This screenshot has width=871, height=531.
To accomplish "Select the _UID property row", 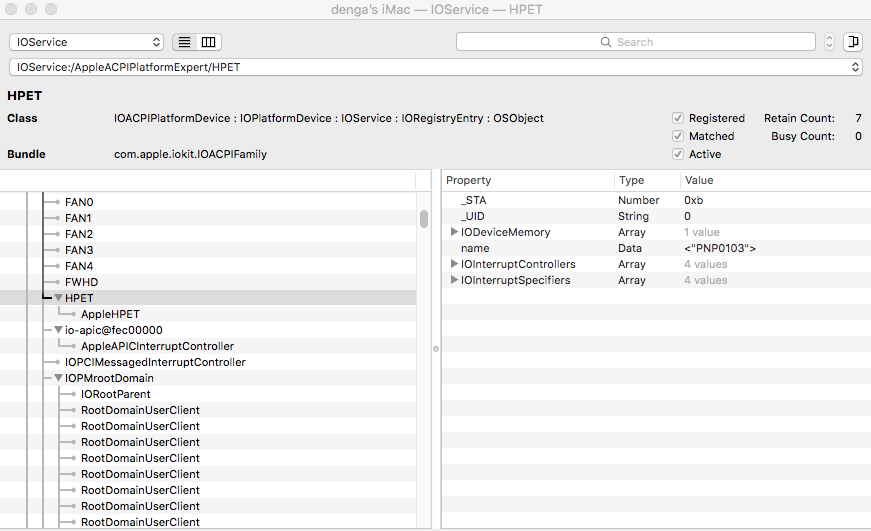I will coord(657,216).
